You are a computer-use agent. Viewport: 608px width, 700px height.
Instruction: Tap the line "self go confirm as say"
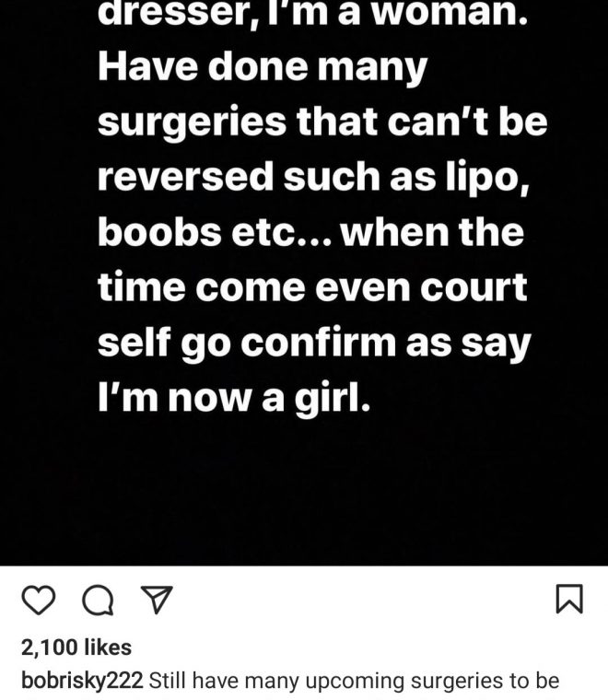coord(314,344)
